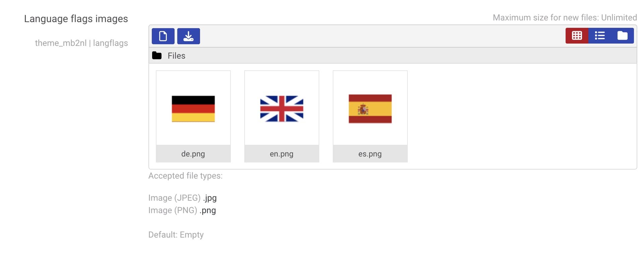The width and height of the screenshot is (644, 254).
Task: Open the es.png file name
Action: [370, 154]
